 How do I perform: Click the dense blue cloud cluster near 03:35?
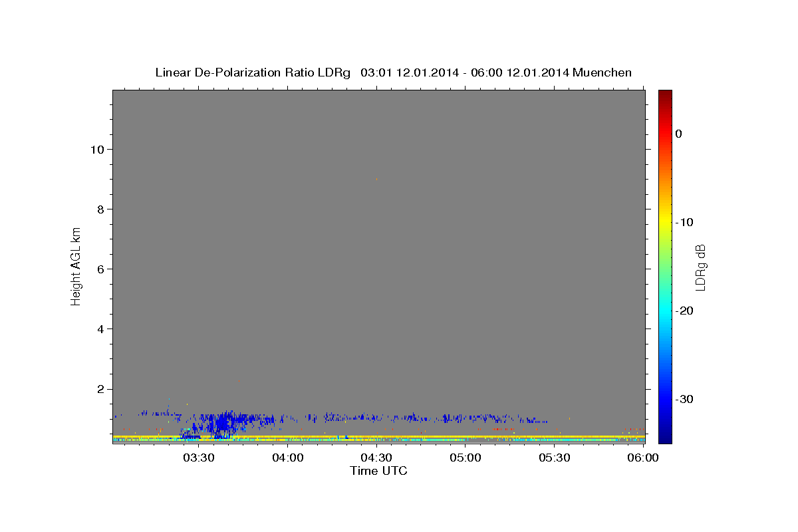pyautogui.click(x=223, y=423)
